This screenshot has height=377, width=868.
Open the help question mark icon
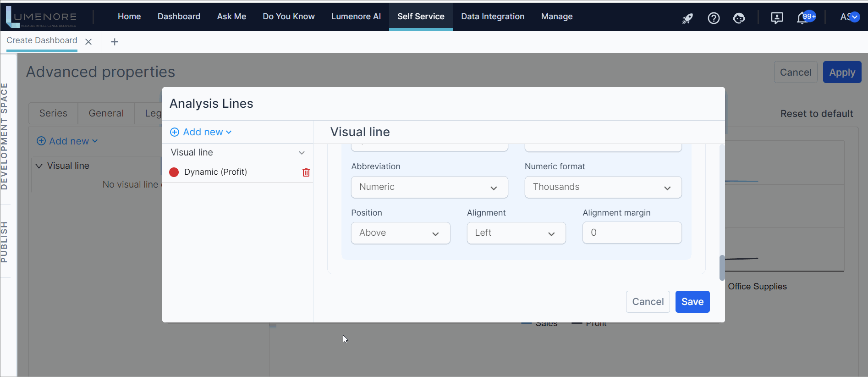pos(714,18)
